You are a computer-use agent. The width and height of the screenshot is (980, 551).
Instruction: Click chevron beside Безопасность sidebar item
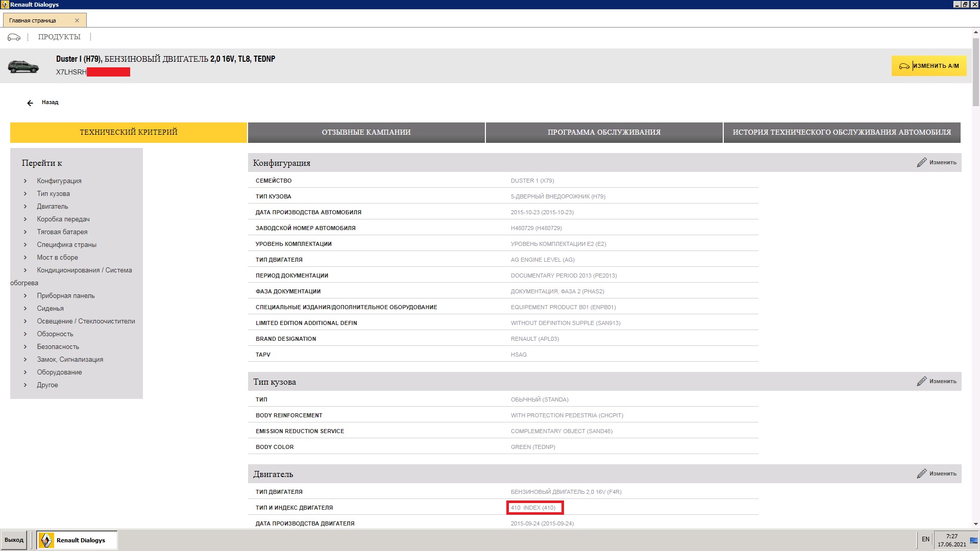[25, 346]
